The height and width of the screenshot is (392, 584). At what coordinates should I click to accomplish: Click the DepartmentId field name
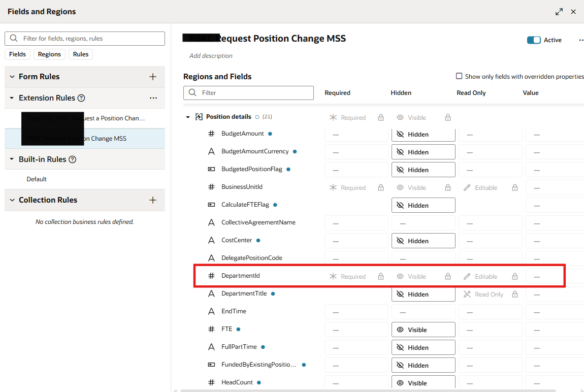[x=241, y=276]
